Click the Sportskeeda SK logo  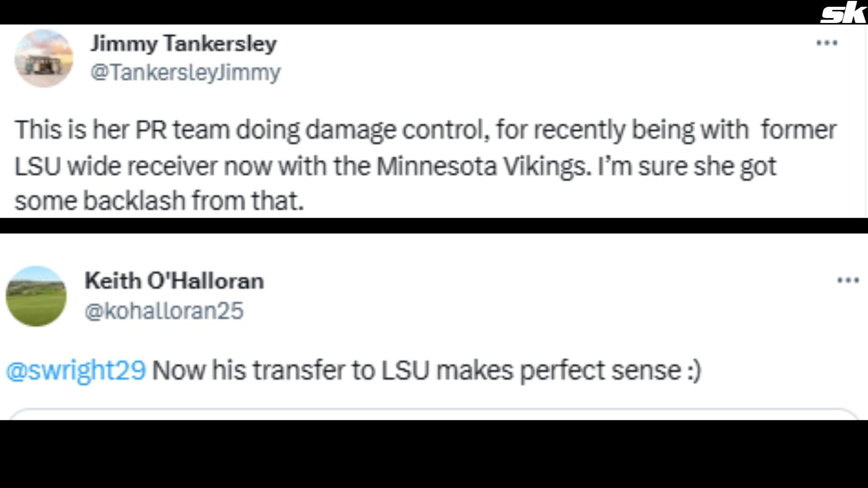coord(843,14)
